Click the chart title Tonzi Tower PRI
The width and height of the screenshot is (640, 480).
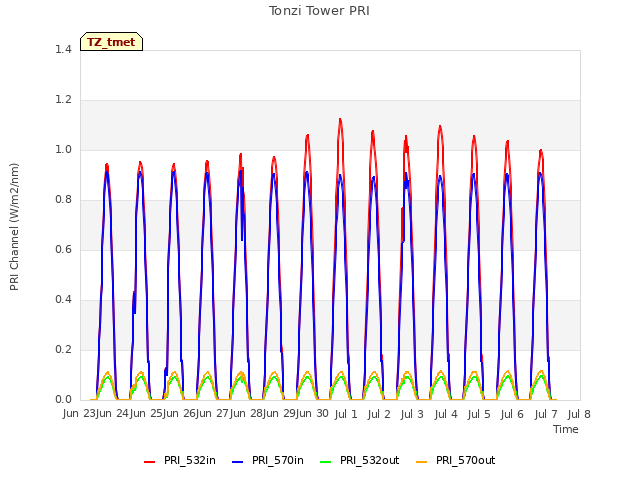coord(319,11)
